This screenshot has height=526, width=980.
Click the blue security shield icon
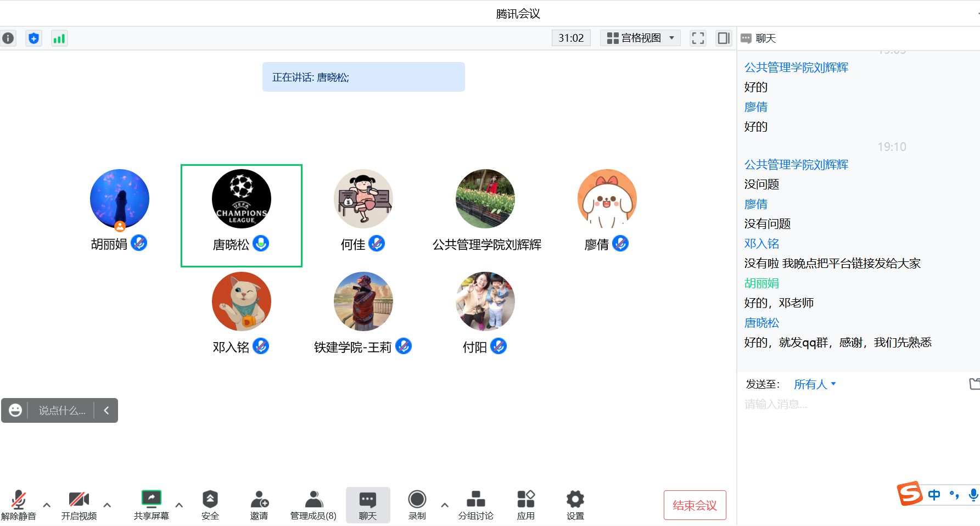click(34, 38)
